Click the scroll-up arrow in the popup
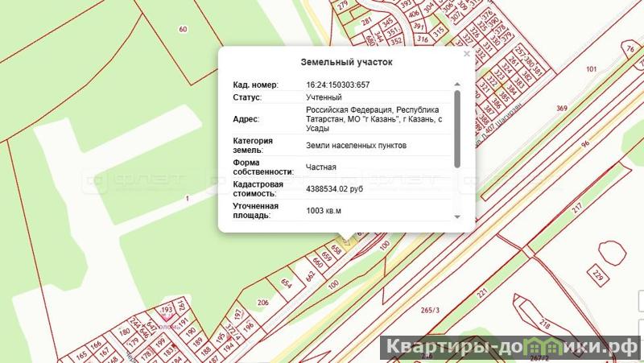This screenshot has width=644, height=363. pos(457,85)
